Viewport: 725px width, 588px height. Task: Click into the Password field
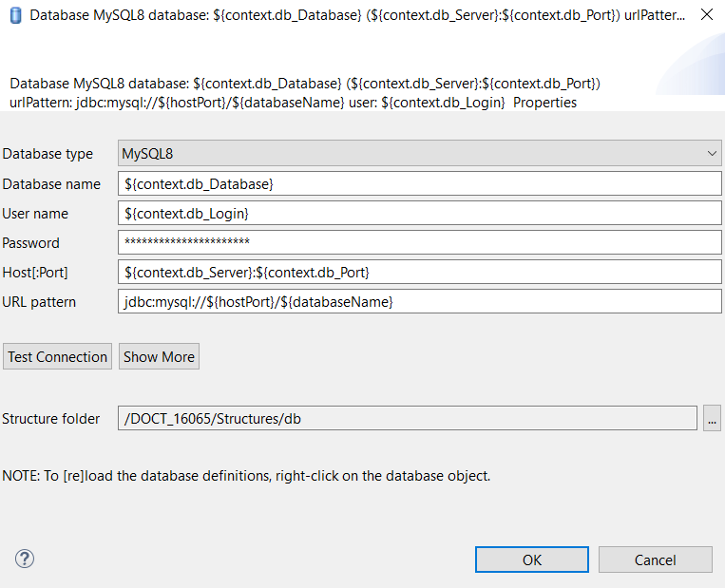[419, 243]
